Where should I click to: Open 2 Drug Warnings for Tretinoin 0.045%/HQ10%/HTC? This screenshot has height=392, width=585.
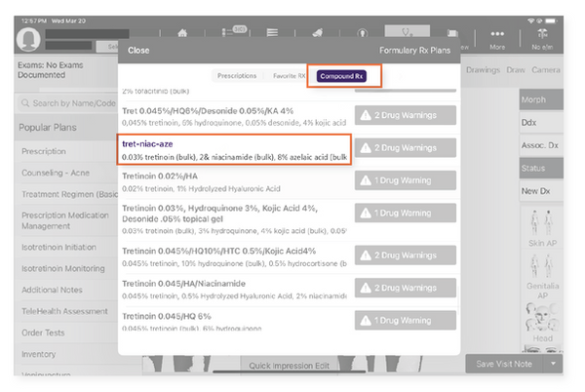(x=406, y=255)
